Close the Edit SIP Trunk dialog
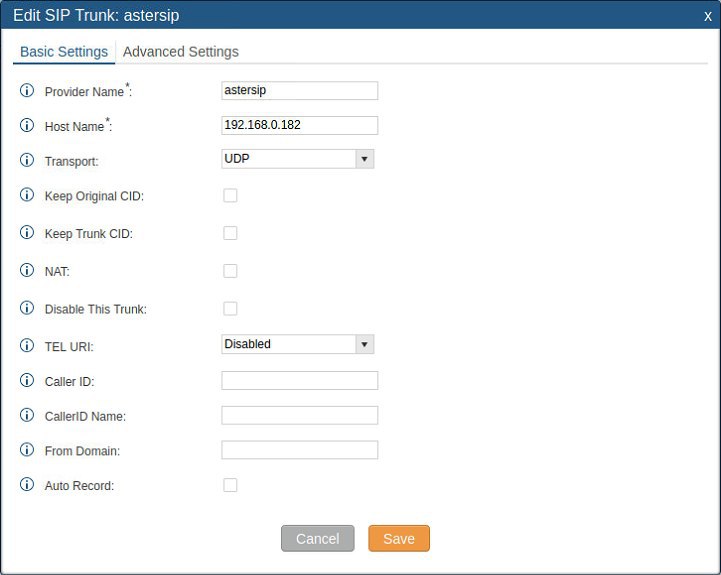 [708, 16]
